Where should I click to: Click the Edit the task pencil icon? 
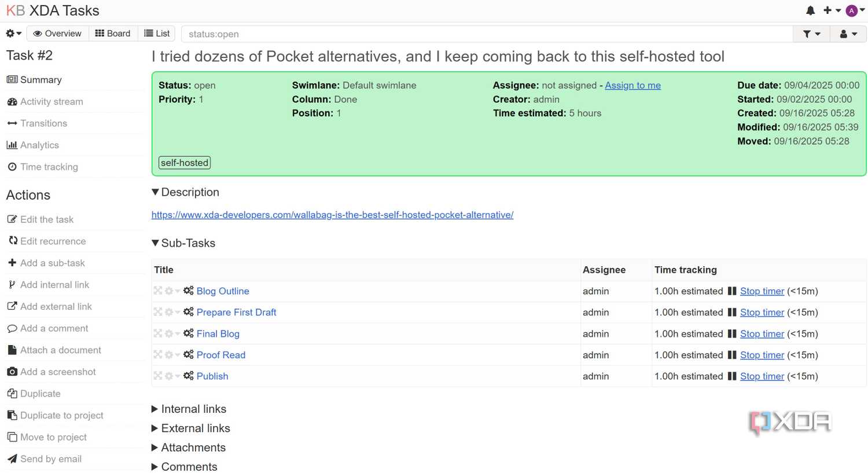(12, 219)
